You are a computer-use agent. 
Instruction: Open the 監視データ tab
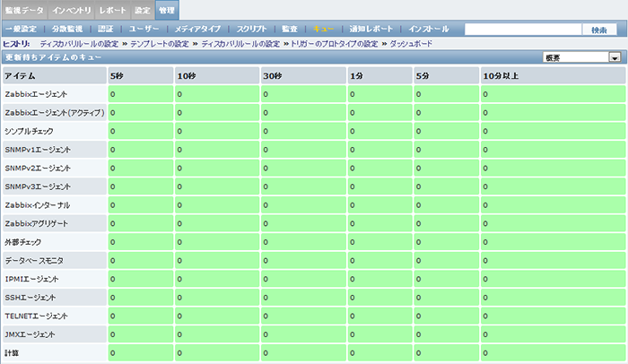pos(23,10)
